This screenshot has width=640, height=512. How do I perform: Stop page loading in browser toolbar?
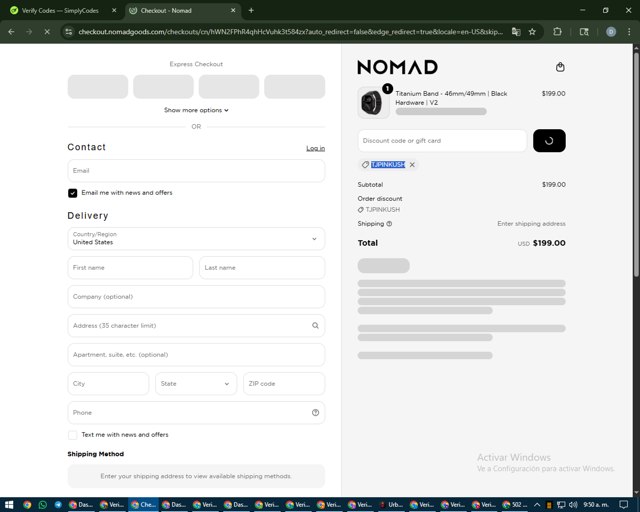click(x=47, y=31)
